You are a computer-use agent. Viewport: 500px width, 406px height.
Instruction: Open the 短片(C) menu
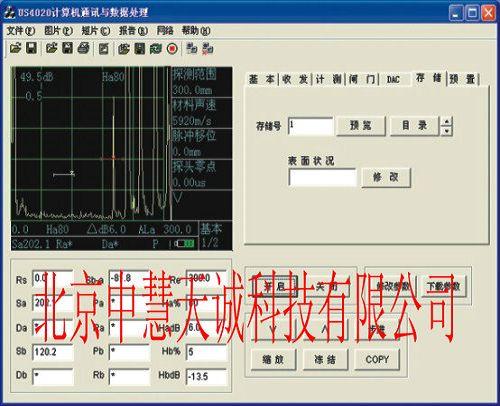(96, 31)
